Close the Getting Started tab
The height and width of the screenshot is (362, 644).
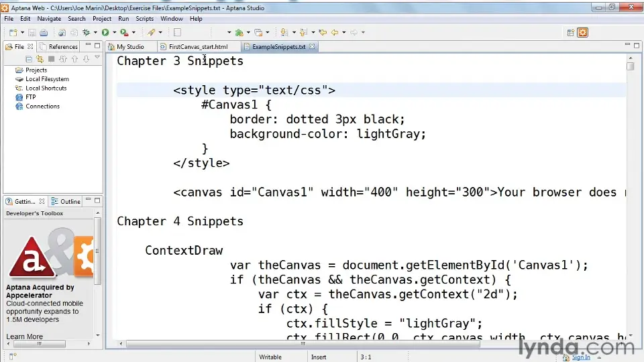tap(42, 201)
